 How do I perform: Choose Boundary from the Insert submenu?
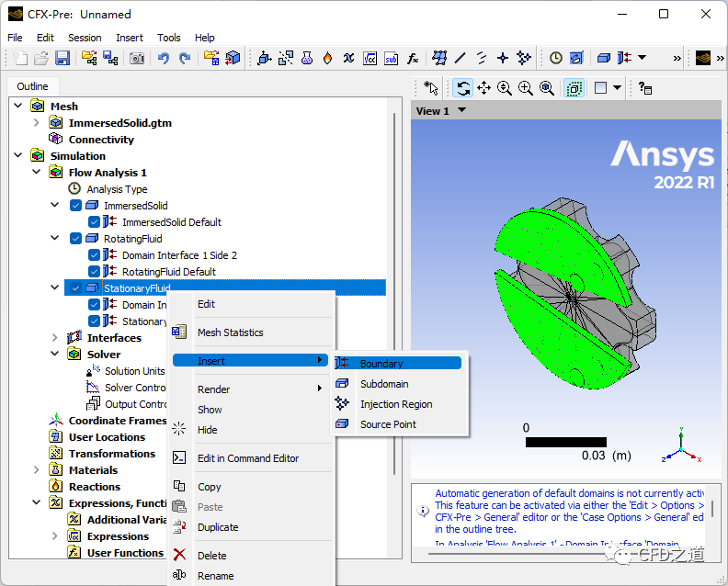397,364
